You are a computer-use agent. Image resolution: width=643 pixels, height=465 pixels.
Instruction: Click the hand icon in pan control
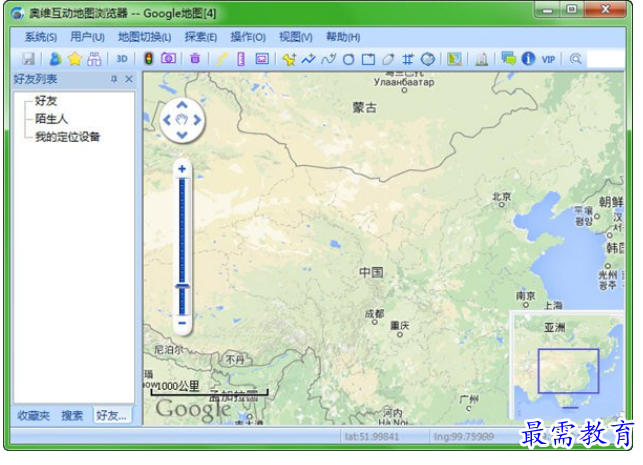tap(182, 120)
